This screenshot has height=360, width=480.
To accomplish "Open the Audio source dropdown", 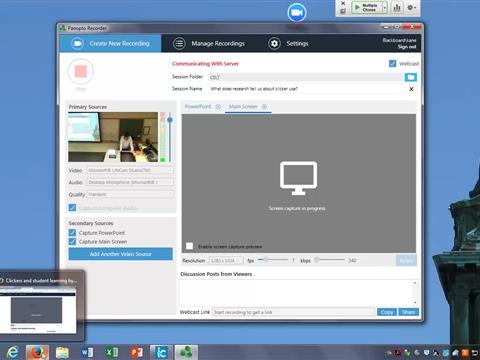I will coord(130,182).
